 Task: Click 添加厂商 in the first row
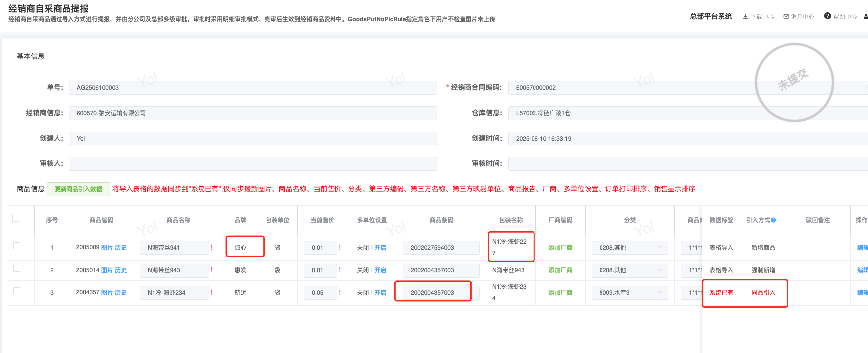[560, 248]
